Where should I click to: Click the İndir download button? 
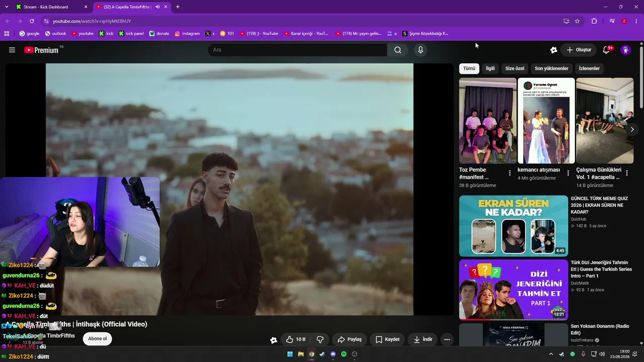(423, 339)
